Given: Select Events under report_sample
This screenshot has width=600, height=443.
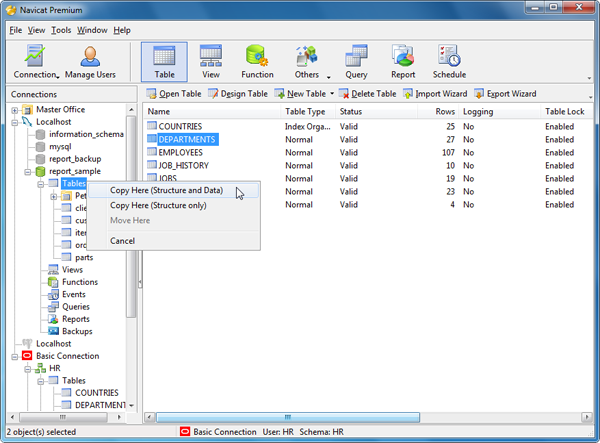Looking at the screenshot, I should click(74, 294).
